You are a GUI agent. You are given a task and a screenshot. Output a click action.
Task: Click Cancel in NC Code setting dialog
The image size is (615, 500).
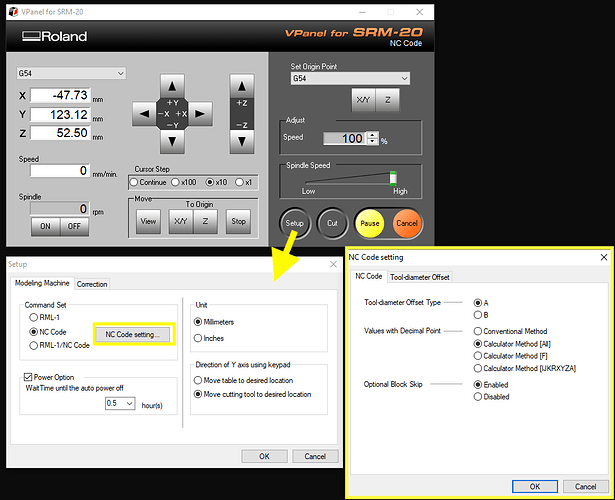(x=585, y=487)
